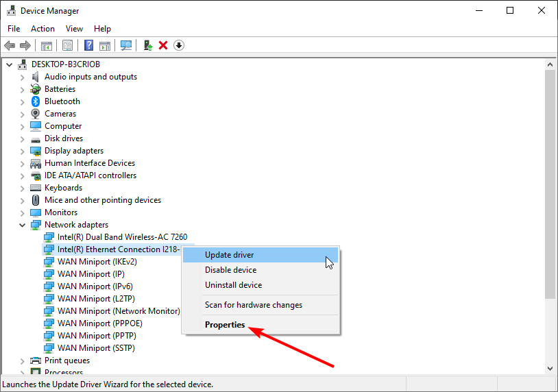Open the Help menu
Screen dimensions: 558x392
point(102,29)
